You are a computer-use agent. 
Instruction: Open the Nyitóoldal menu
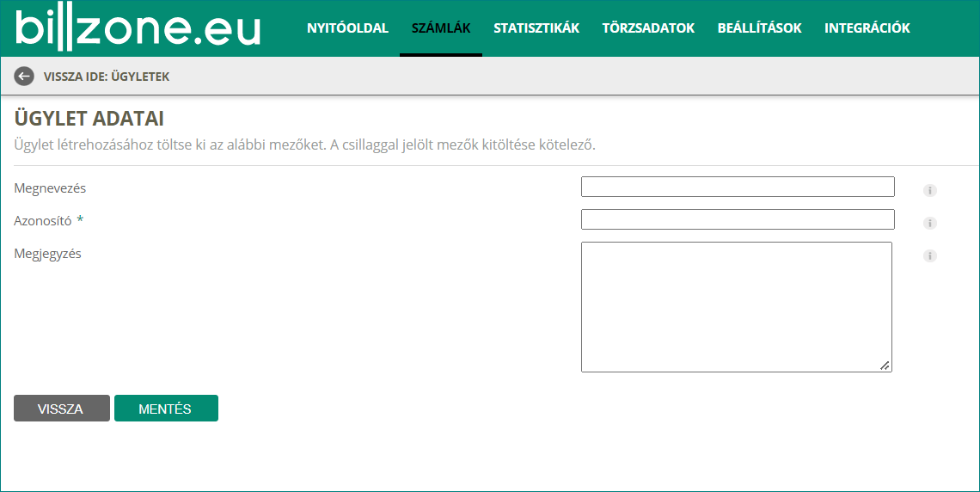(x=347, y=28)
